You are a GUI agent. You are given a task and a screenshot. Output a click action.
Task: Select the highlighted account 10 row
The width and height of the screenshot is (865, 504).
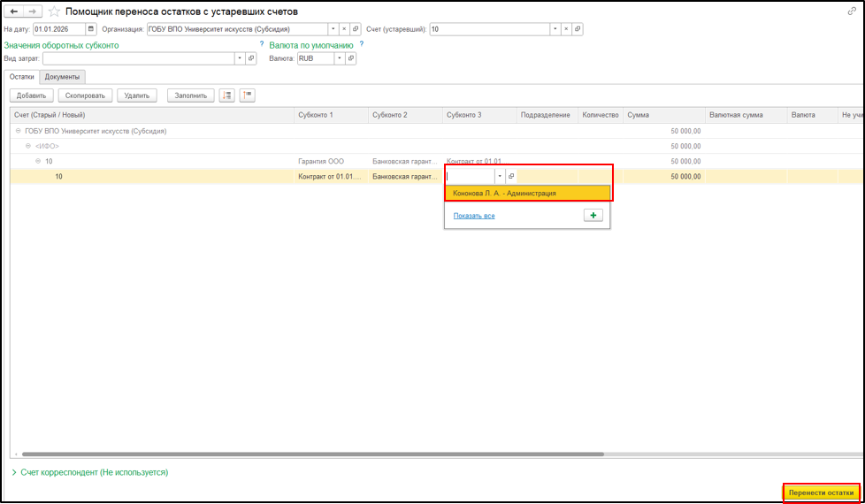(436, 177)
